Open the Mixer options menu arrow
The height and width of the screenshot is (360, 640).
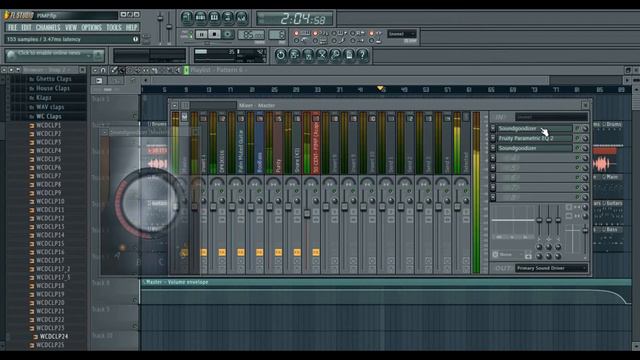click(175, 106)
